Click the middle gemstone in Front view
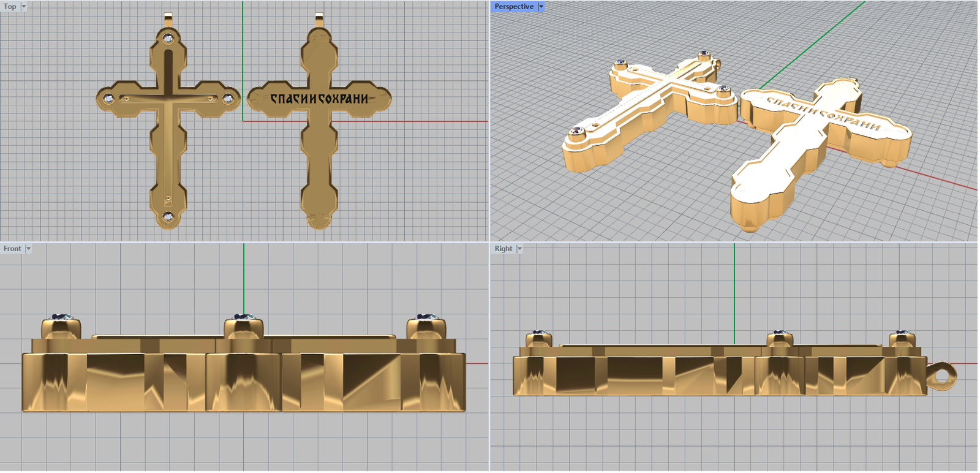 coord(244,317)
